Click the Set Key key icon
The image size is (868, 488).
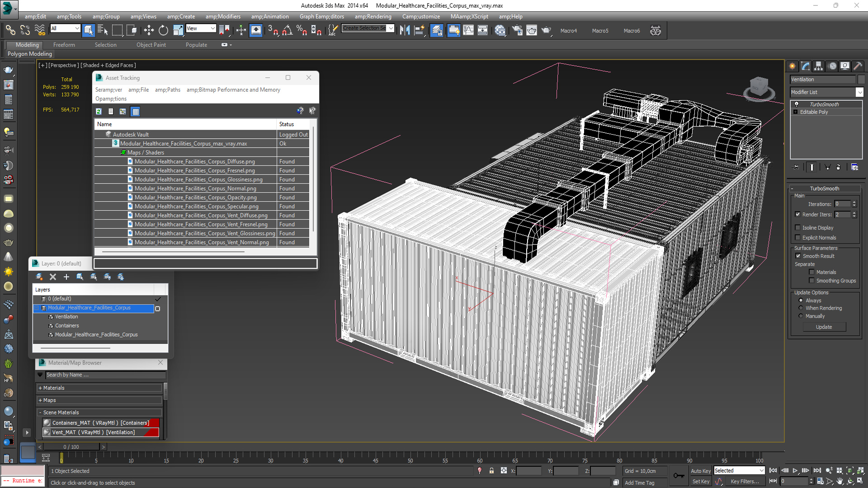[679, 475]
